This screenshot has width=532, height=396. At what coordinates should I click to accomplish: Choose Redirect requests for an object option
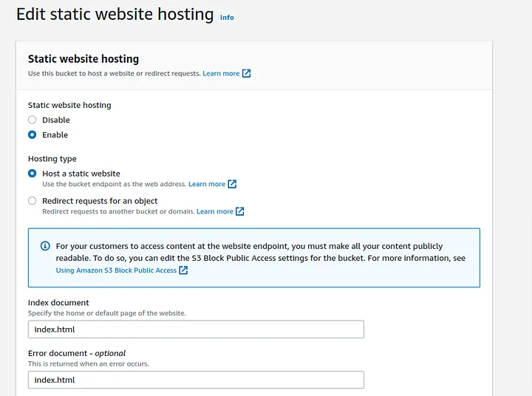(x=33, y=201)
